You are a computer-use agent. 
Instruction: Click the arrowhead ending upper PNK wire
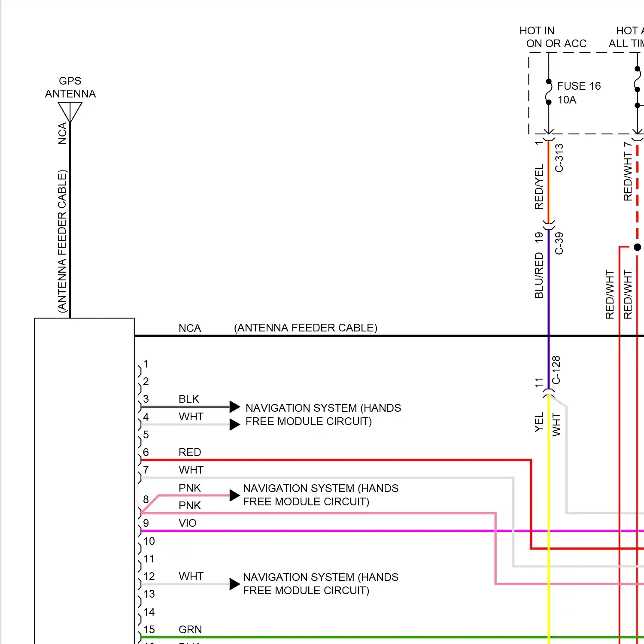coord(235,495)
